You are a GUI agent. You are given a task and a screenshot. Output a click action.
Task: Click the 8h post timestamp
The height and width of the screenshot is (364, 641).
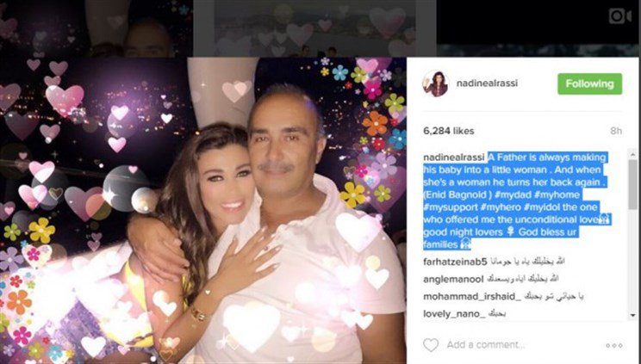[x=616, y=131]
